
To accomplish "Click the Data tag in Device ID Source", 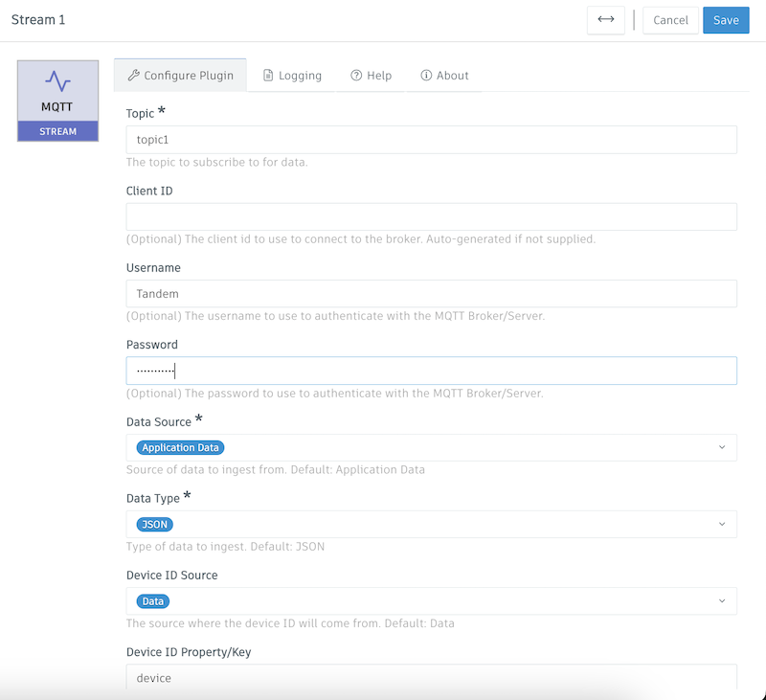I will 153,601.
